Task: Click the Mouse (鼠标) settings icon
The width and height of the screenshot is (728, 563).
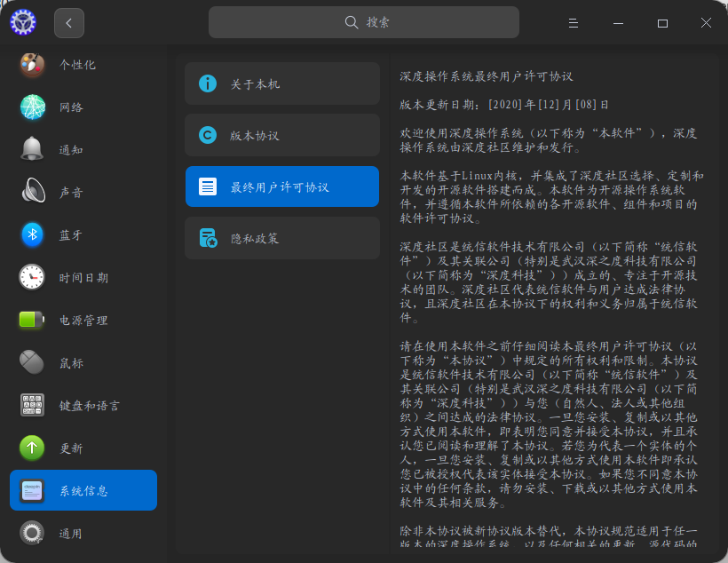Action: click(x=32, y=362)
